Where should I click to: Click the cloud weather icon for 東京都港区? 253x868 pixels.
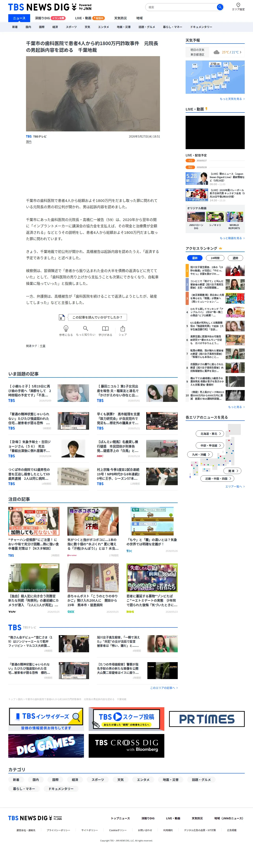tap(216, 52)
